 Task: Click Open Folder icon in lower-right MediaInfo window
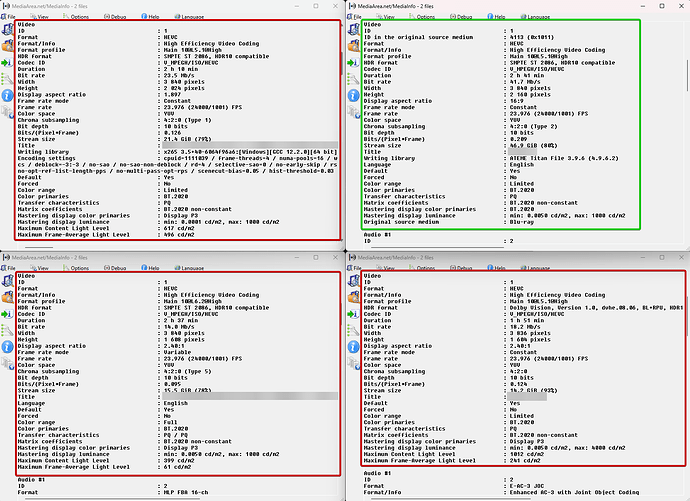click(x=354, y=297)
